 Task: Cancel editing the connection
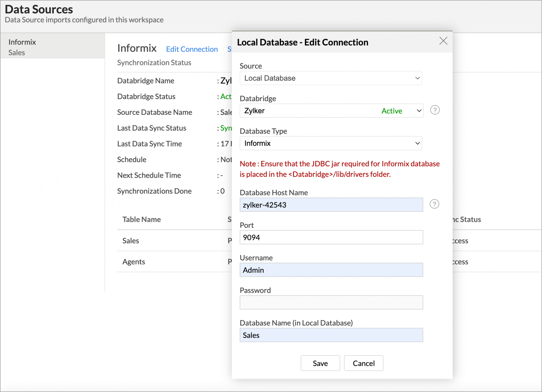click(363, 363)
